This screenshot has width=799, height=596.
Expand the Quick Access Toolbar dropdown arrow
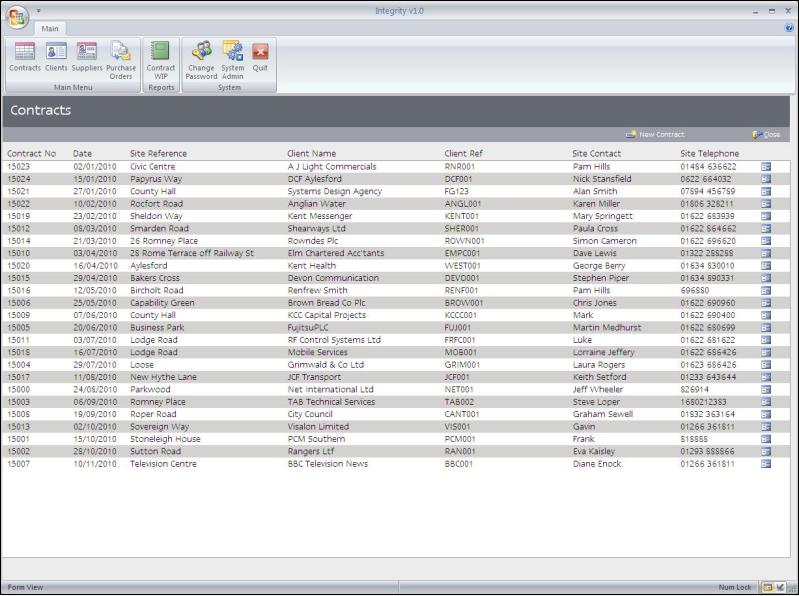tap(39, 10)
